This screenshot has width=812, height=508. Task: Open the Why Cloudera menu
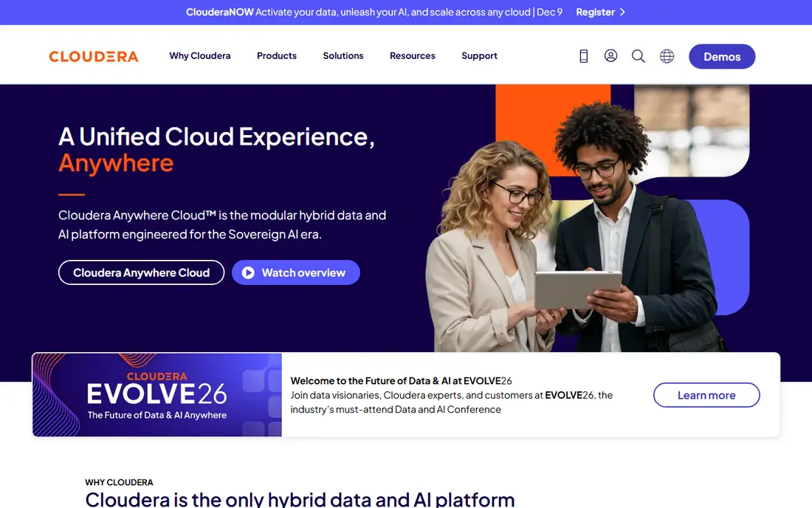click(x=200, y=55)
